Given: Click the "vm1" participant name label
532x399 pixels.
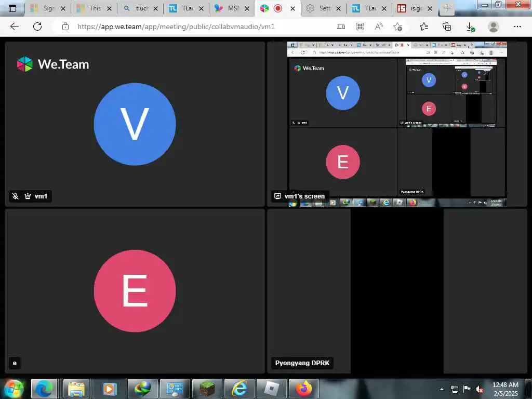Looking at the screenshot, I should pyautogui.click(x=41, y=196).
